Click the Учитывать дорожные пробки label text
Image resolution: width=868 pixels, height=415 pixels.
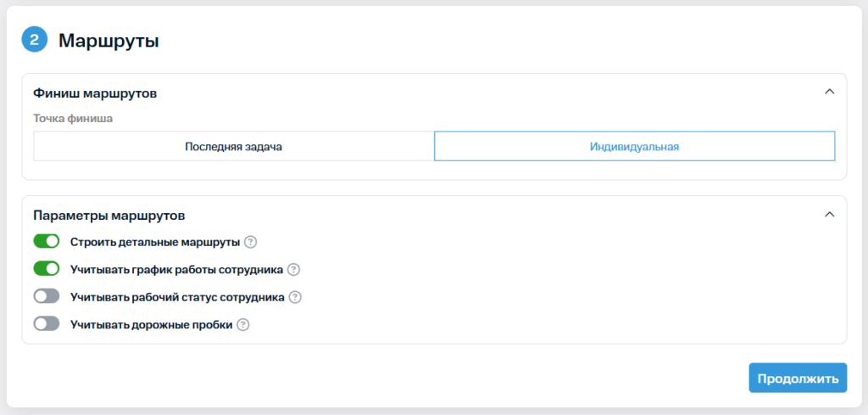[x=152, y=324]
